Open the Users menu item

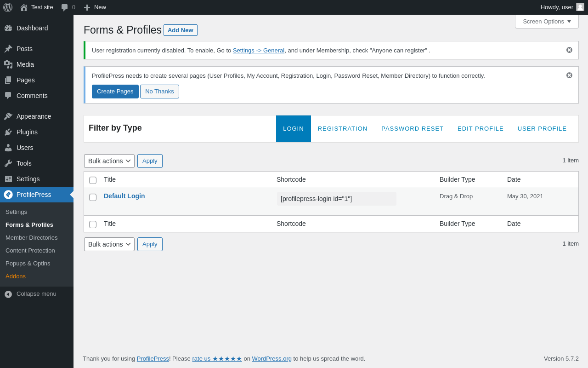(x=37, y=148)
